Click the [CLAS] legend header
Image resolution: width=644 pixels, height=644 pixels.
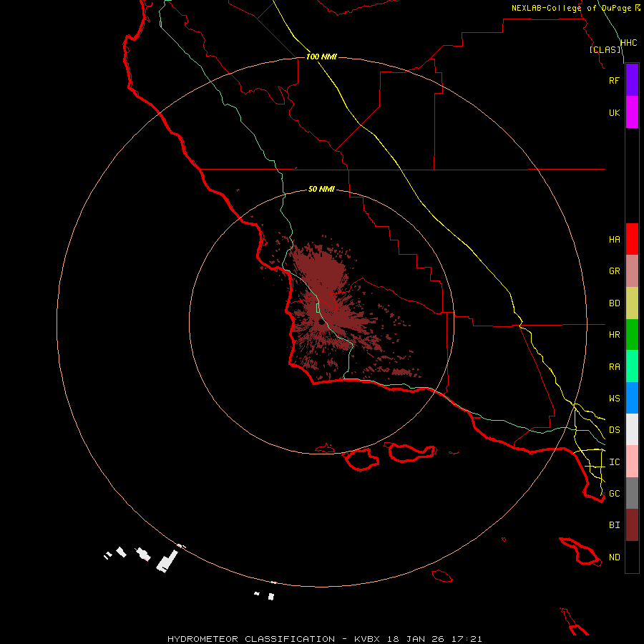point(605,49)
